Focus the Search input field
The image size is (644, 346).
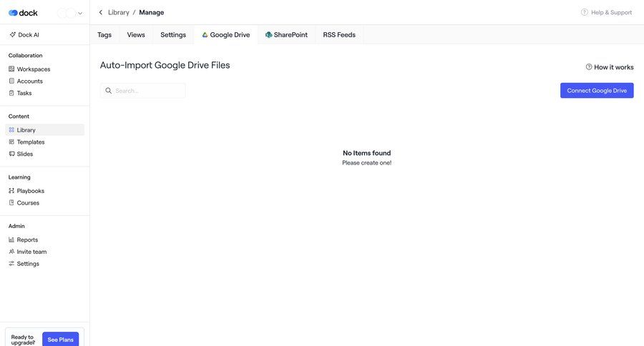click(x=143, y=91)
